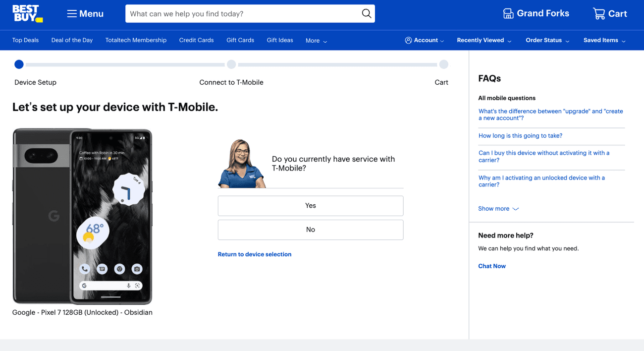Select the Grand Forks store icon
The height and width of the screenshot is (351, 644).
coord(508,13)
